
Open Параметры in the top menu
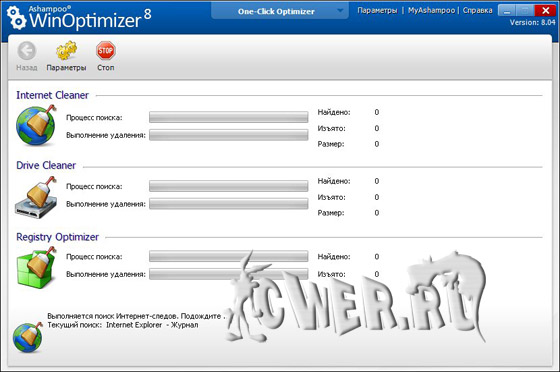point(377,10)
